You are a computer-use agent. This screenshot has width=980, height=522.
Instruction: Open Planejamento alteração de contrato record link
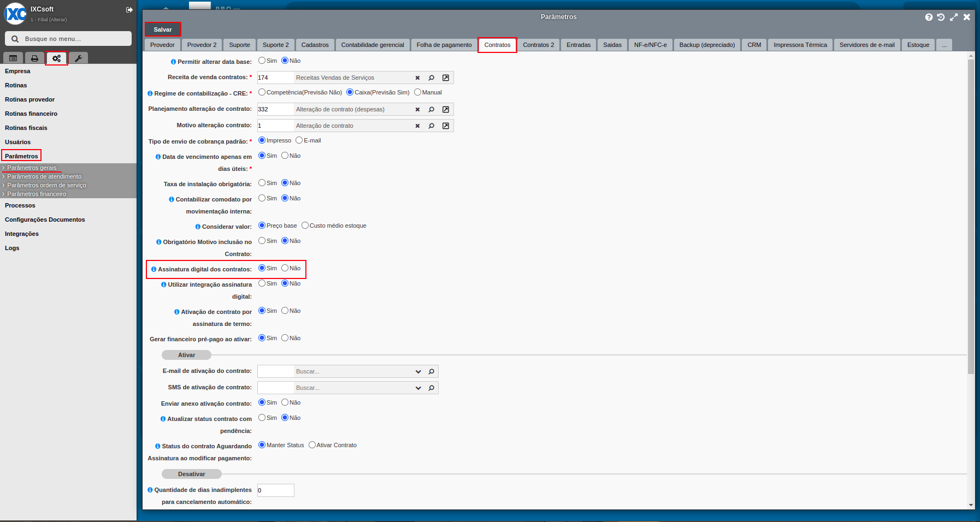446,110
